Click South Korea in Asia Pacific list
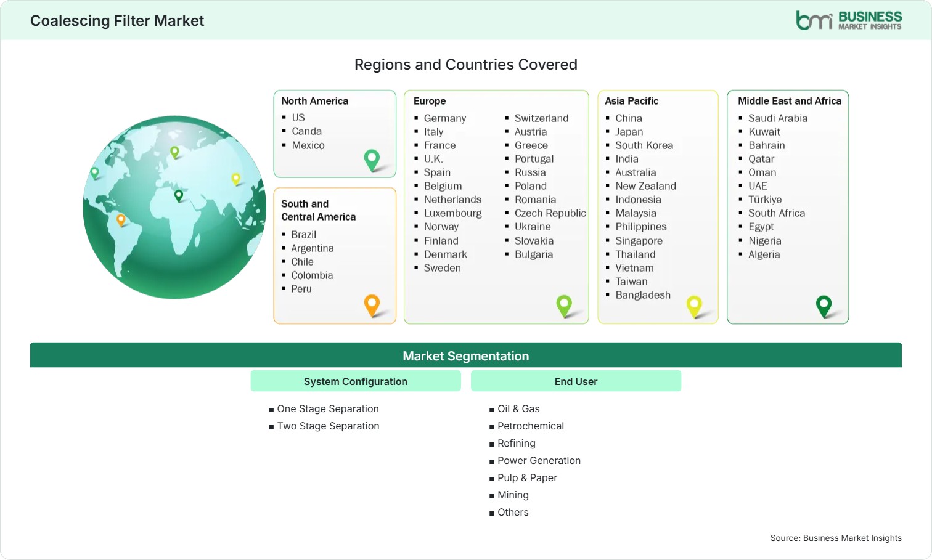The width and height of the screenshot is (932, 560). [x=644, y=145]
